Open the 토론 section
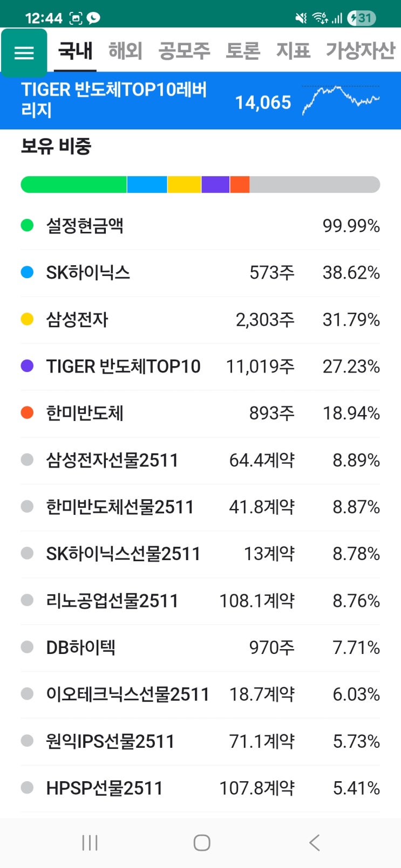 pos(244,51)
